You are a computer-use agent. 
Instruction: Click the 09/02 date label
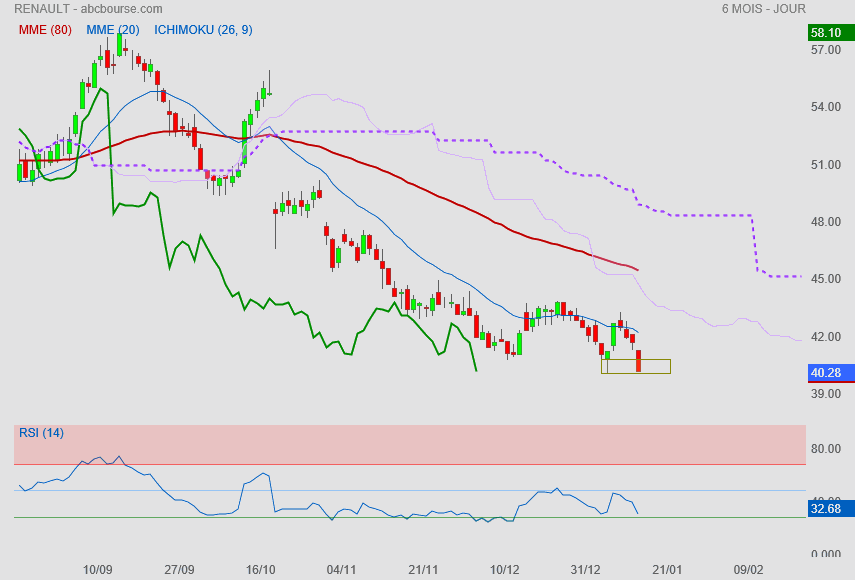[x=748, y=570]
